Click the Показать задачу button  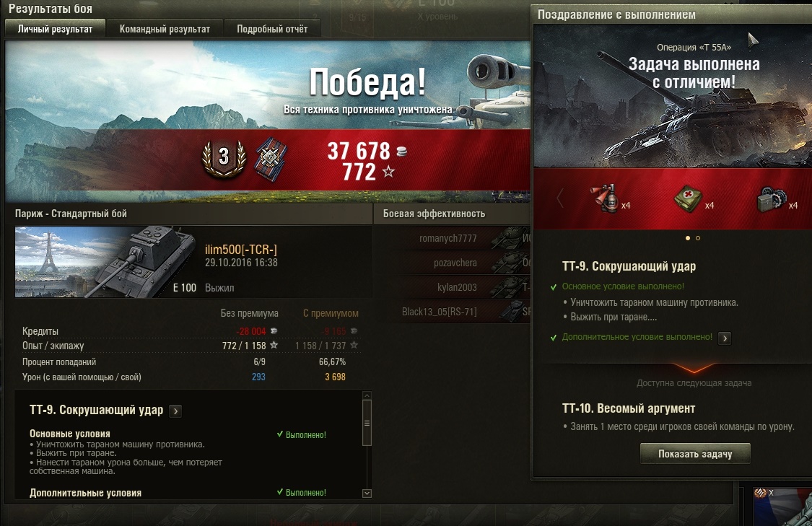tap(695, 454)
